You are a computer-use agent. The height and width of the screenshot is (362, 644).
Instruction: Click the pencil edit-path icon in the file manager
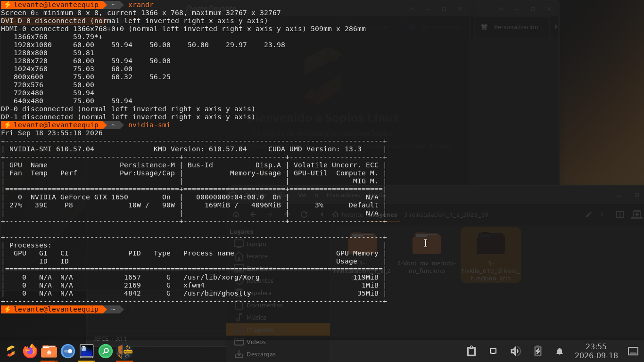(589, 214)
